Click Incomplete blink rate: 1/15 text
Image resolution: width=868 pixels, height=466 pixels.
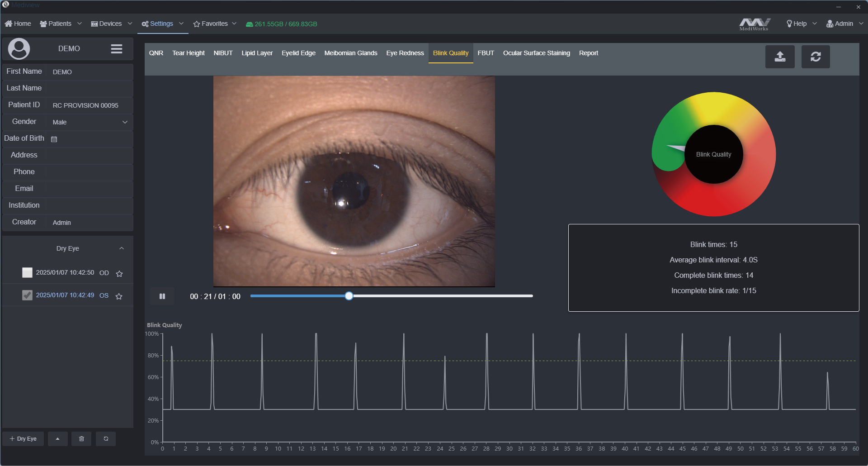pyautogui.click(x=714, y=290)
